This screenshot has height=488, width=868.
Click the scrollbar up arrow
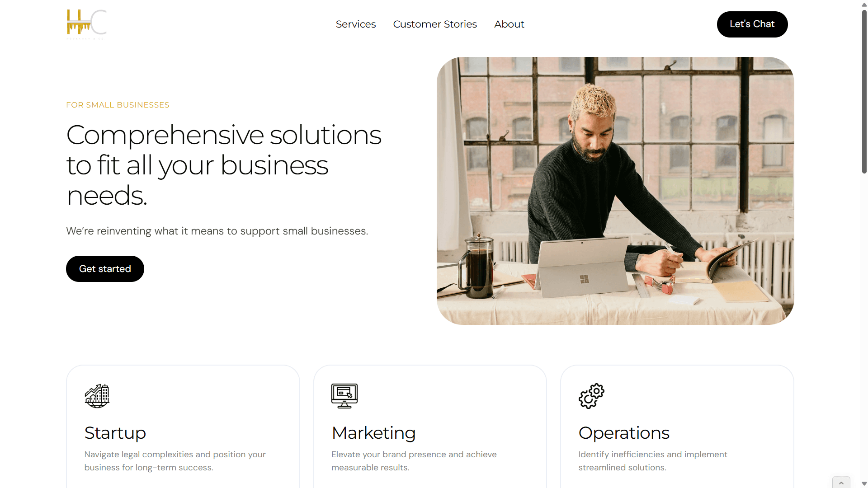click(864, 5)
